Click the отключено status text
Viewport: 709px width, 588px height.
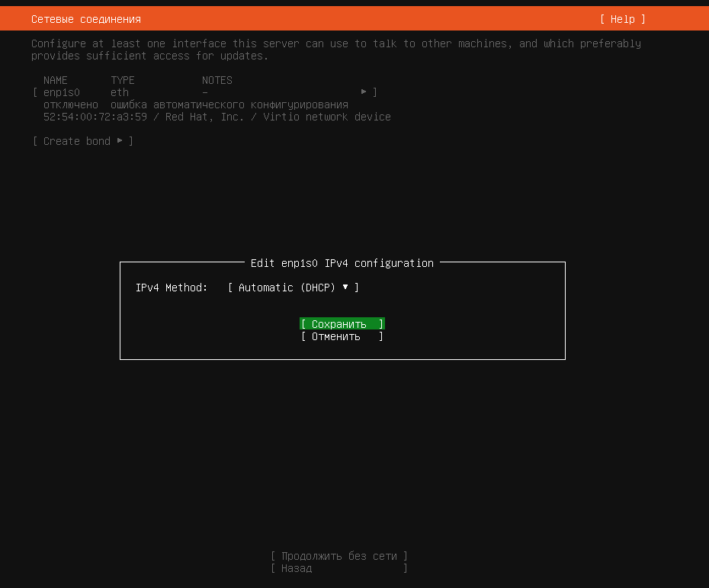[71, 104]
